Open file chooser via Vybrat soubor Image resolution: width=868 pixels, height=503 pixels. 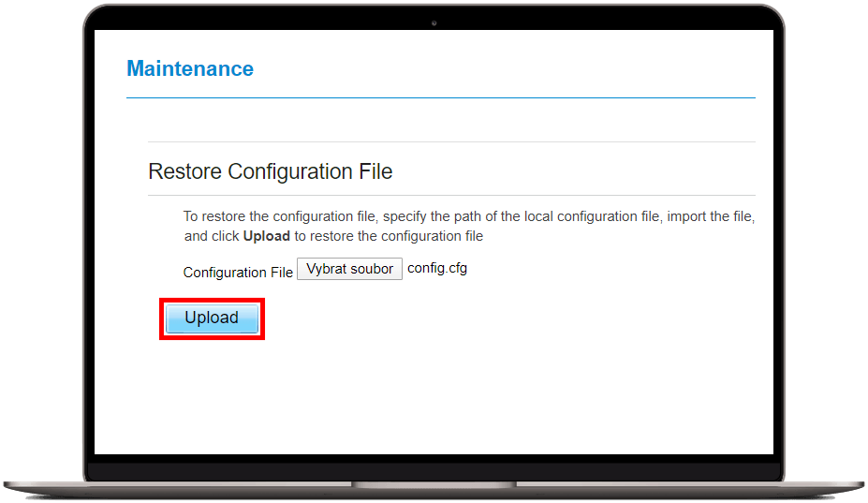(349, 269)
